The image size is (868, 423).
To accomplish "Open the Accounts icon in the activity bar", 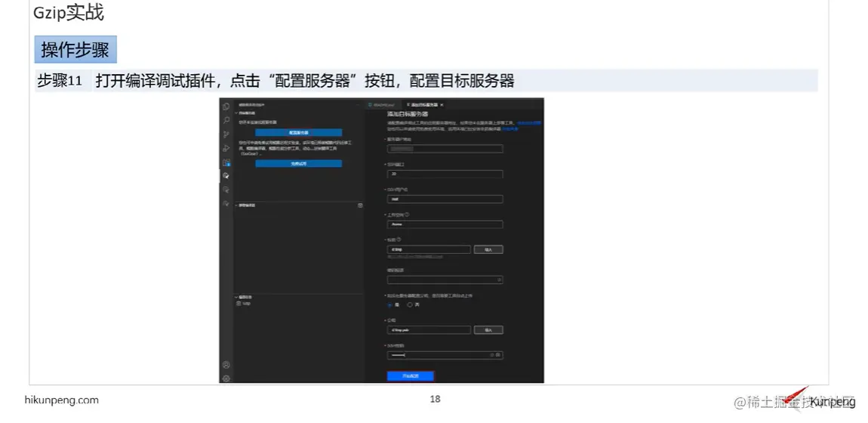I will [x=226, y=365].
